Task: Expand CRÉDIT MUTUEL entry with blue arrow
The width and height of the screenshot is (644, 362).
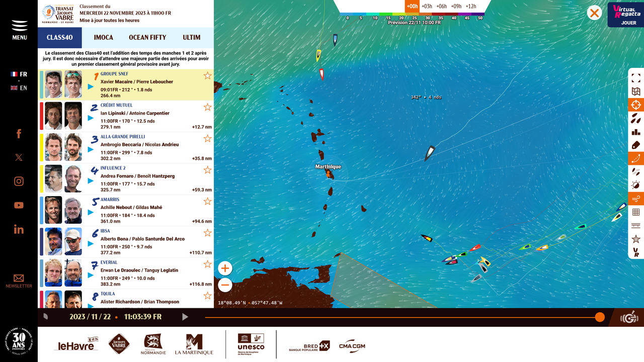Action: (91, 118)
